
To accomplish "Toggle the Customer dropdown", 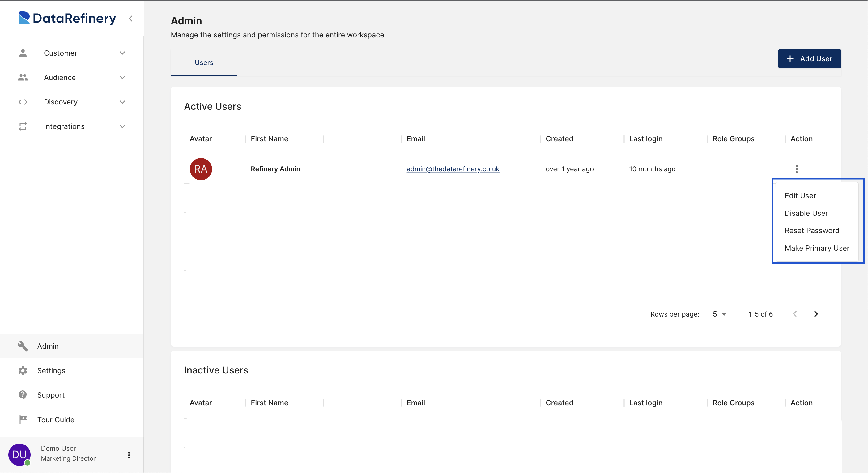I will point(122,53).
